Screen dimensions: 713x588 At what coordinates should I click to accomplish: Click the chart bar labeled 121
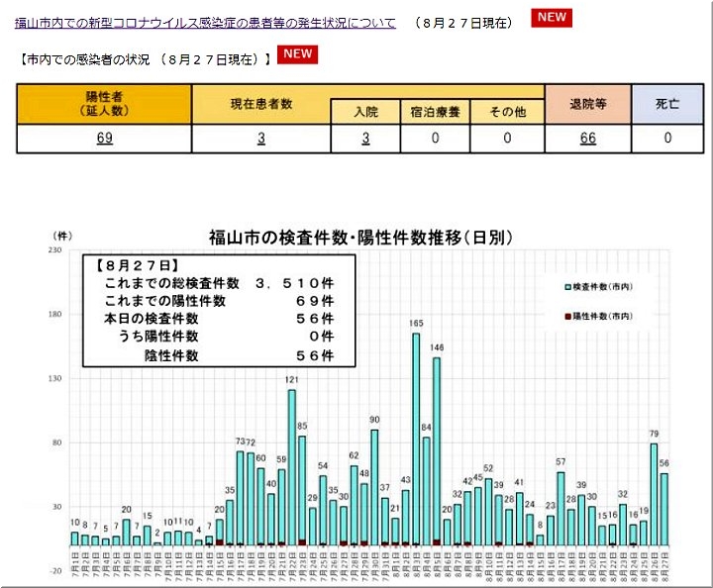tap(292, 465)
